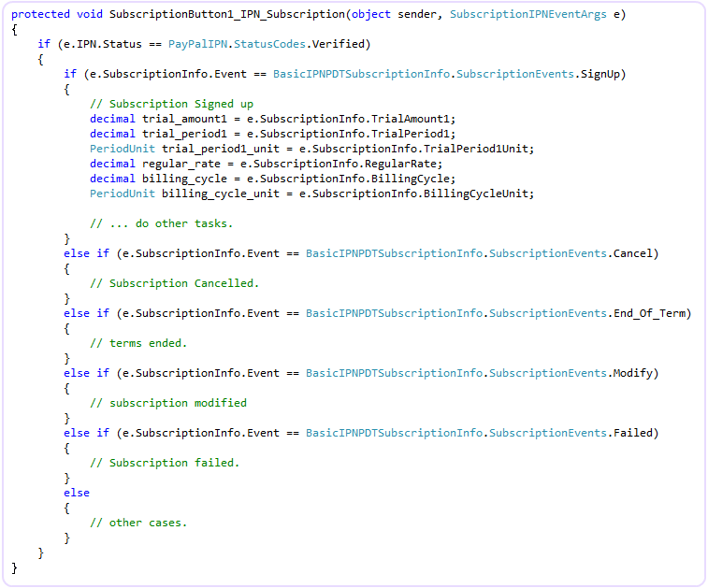Viewport: 708px width, 588px height.
Task: Click e.SubscriptionInfo.RegularRate expression
Action: 339,164
